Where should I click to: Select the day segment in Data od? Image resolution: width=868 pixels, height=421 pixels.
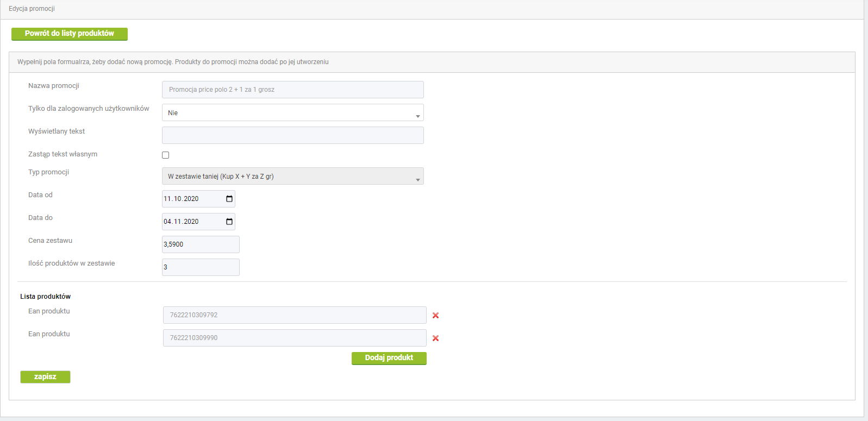pyautogui.click(x=167, y=199)
